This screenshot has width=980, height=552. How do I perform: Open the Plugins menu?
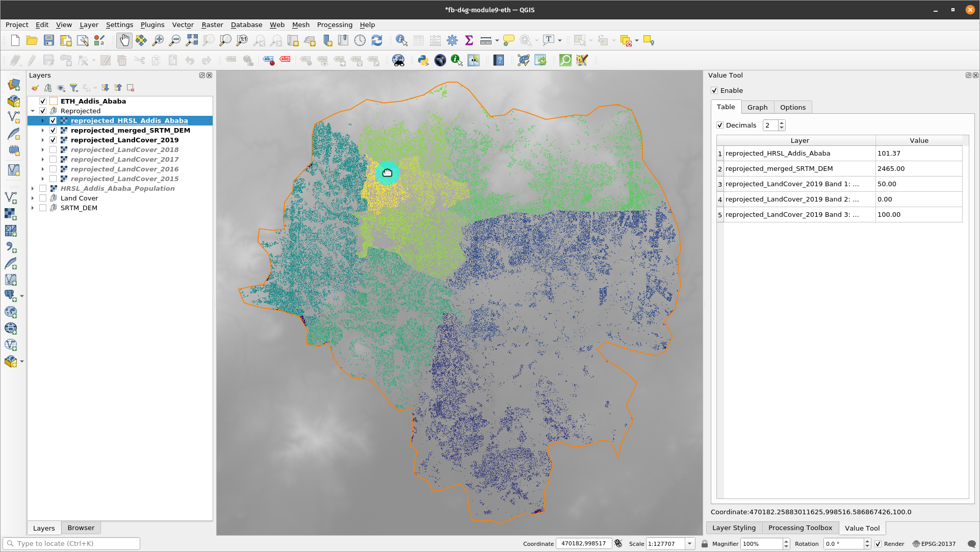tap(152, 24)
